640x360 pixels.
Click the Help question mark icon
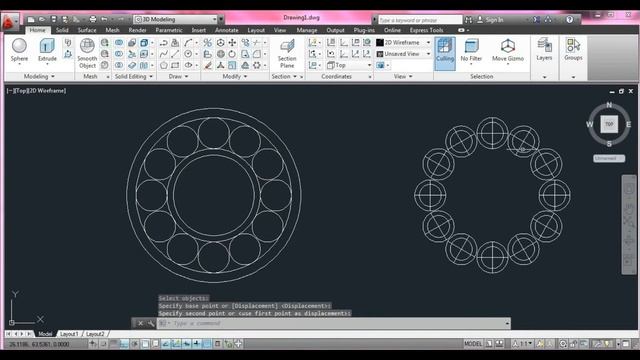pyautogui.click(x=569, y=20)
